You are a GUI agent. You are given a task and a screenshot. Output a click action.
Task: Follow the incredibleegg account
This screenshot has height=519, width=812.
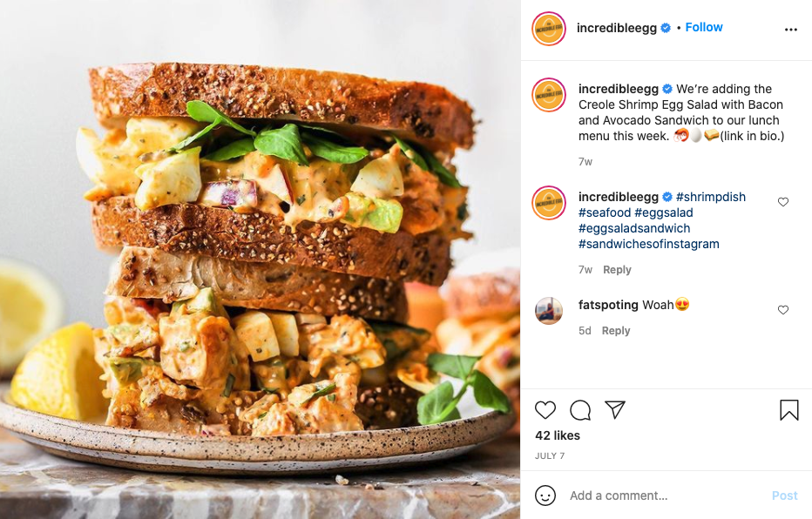point(704,27)
